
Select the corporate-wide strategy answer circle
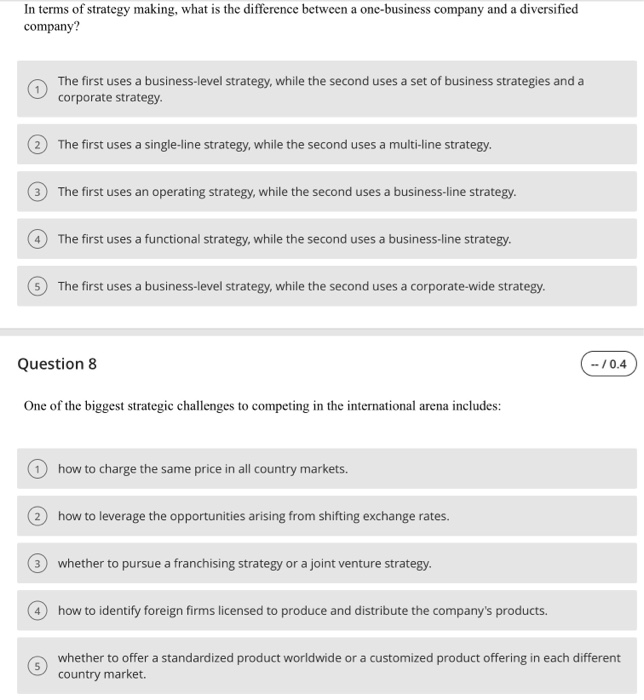37,286
